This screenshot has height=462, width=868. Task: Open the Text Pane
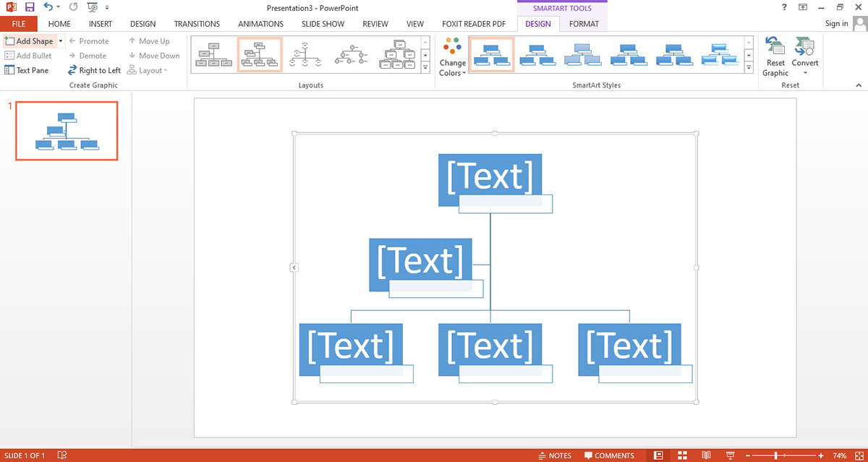[27, 70]
